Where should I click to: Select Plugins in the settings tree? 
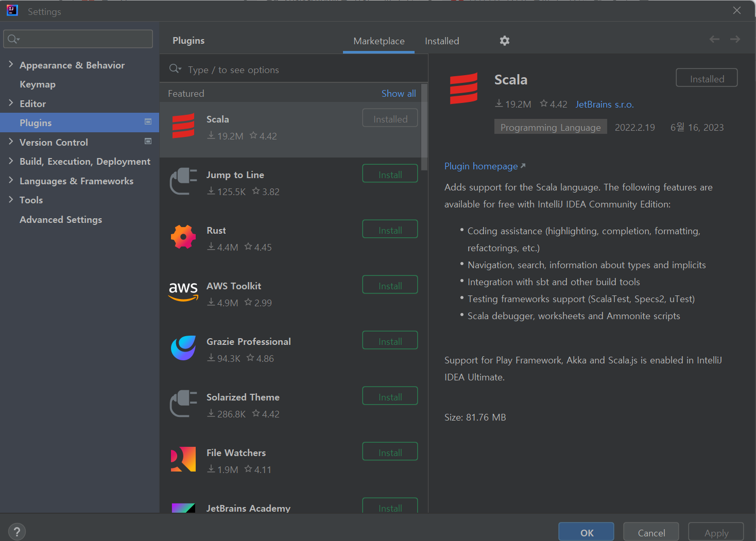pos(79,123)
